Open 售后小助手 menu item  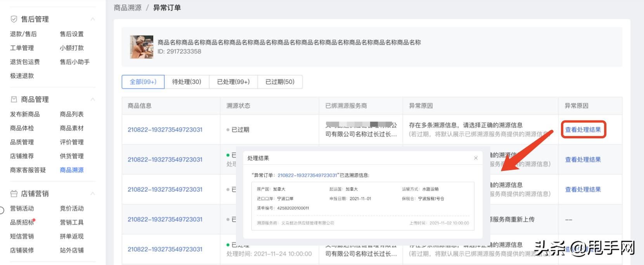point(75,62)
